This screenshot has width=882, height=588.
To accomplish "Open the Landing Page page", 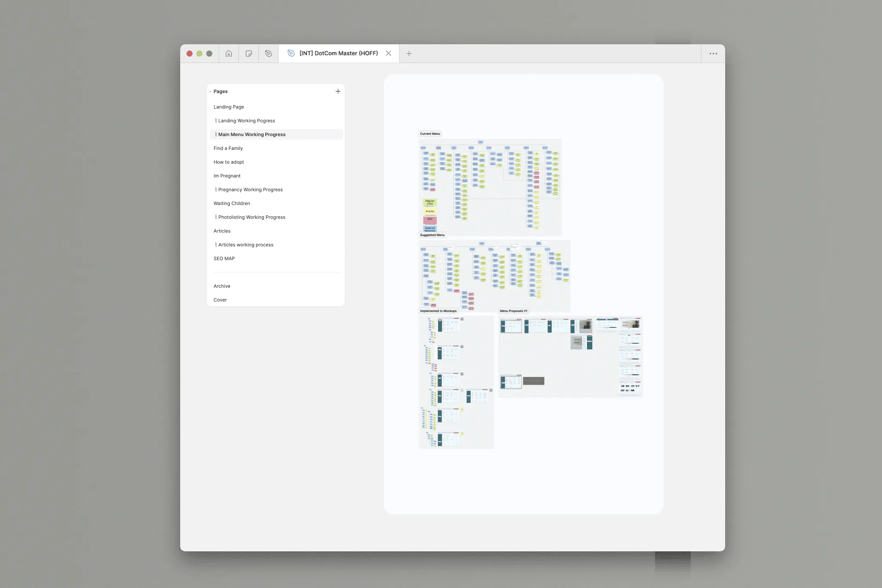I will click(229, 107).
